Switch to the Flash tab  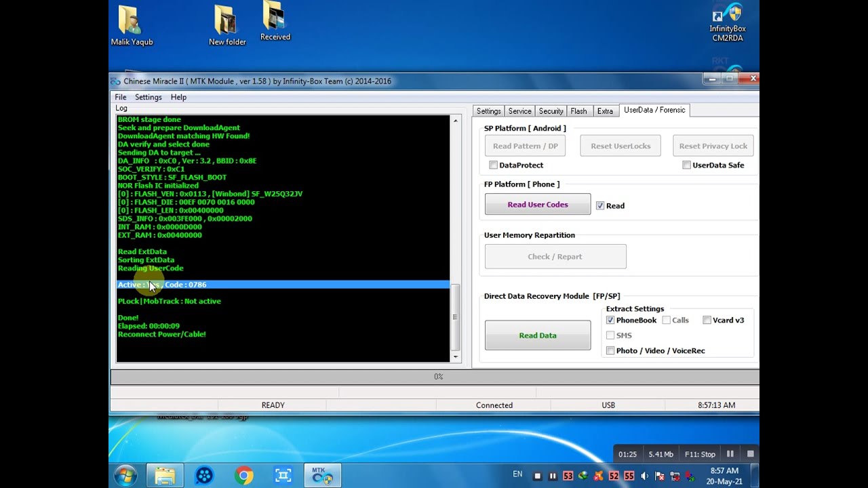(579, 111)
